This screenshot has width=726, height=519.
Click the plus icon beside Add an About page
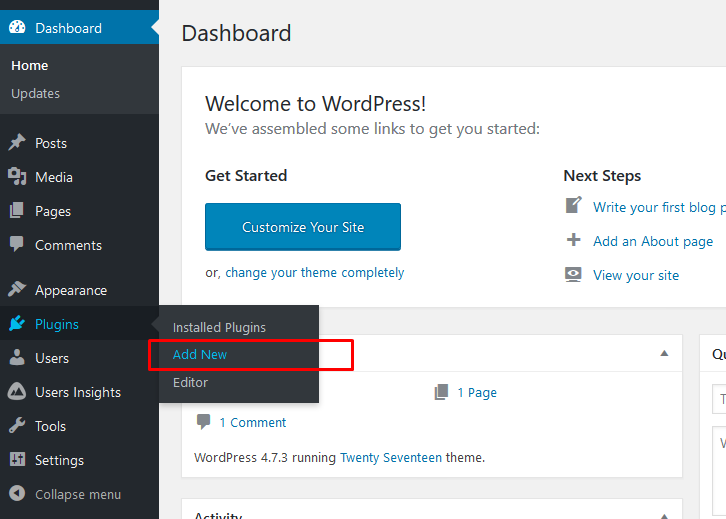pyautogui.click(x=573, y=240)
